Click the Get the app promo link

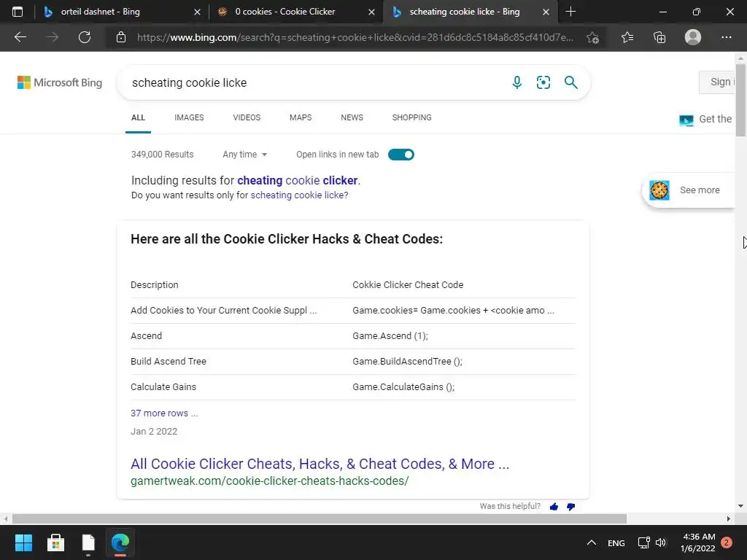coord(706,119)
